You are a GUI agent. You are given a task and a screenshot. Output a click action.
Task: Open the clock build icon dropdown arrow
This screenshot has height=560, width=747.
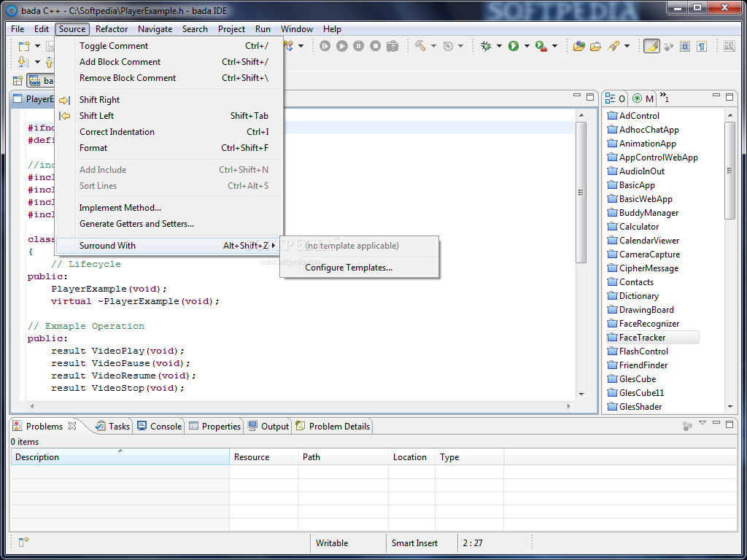461,46
